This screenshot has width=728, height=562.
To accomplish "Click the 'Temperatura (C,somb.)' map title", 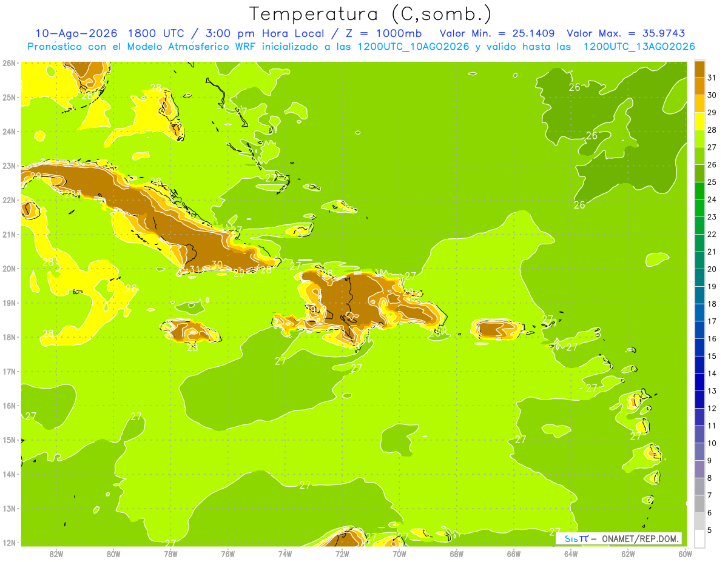I will [371, 14].
